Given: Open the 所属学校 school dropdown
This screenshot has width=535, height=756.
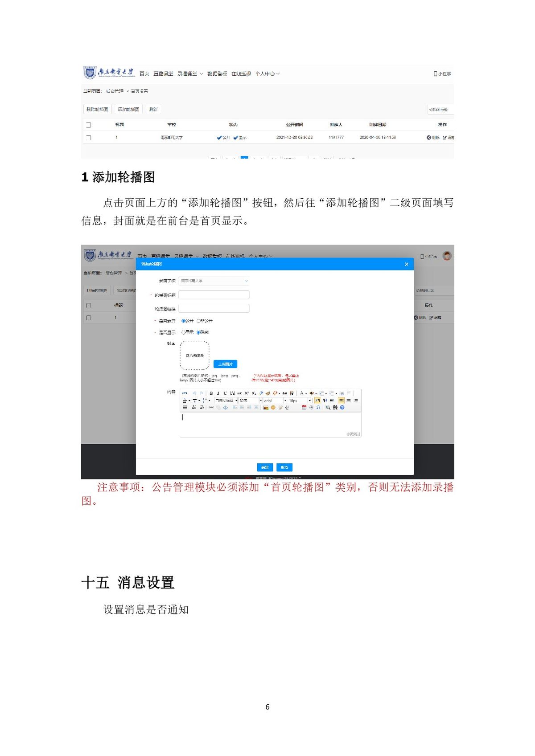Looking at the screenshot, I should point(214,281).
